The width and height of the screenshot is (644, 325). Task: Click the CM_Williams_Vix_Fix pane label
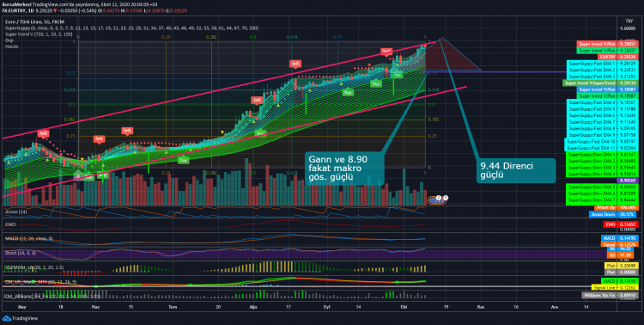click(x=52, y=296)
